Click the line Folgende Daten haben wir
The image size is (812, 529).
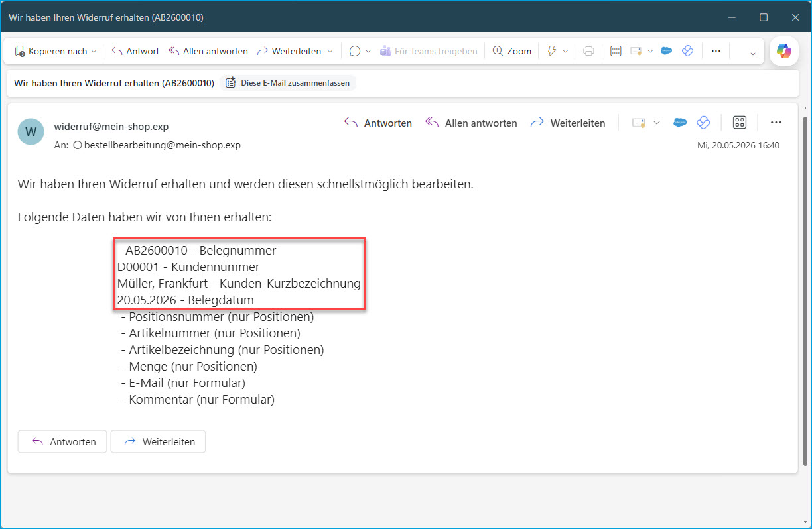tap(145, 217)
